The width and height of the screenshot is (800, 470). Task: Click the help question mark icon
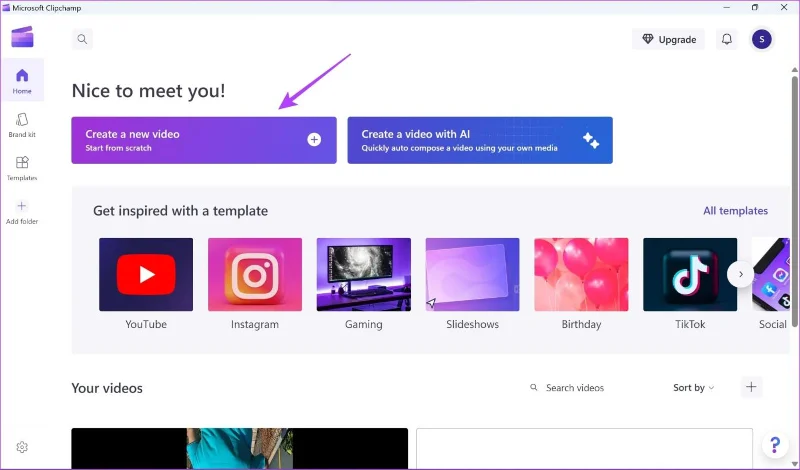(x=774, y=445)
